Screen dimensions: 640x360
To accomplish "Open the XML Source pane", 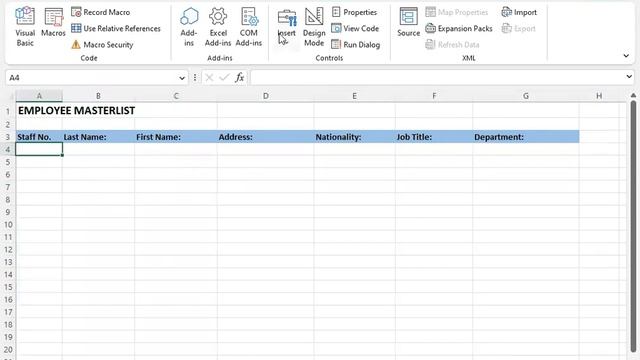I will (x=408, y=23).
